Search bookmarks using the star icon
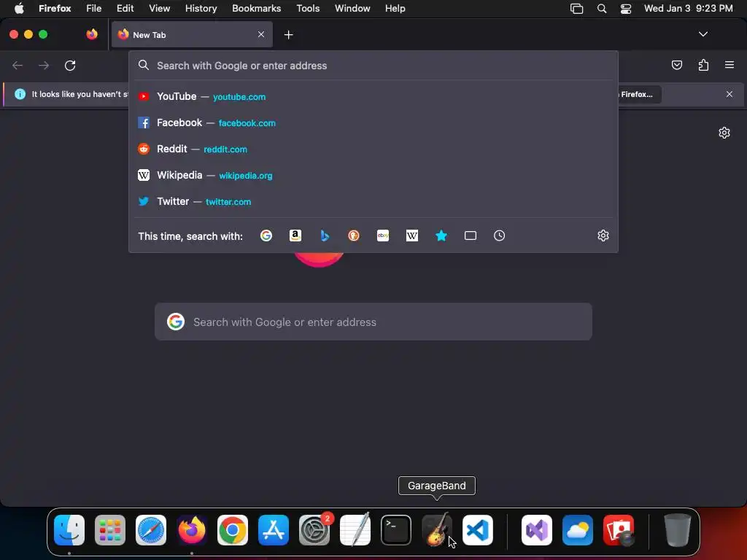The image size is (747, 560). point(441,236)
